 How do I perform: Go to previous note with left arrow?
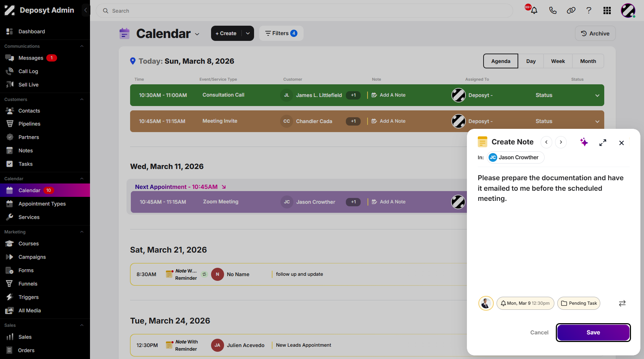coord(546,142)
